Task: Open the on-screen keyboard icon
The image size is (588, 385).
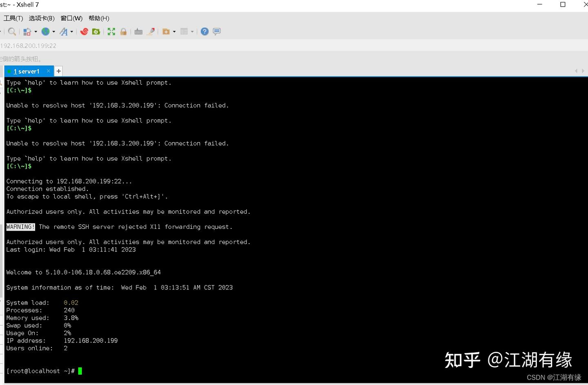Action: [138, 31]
